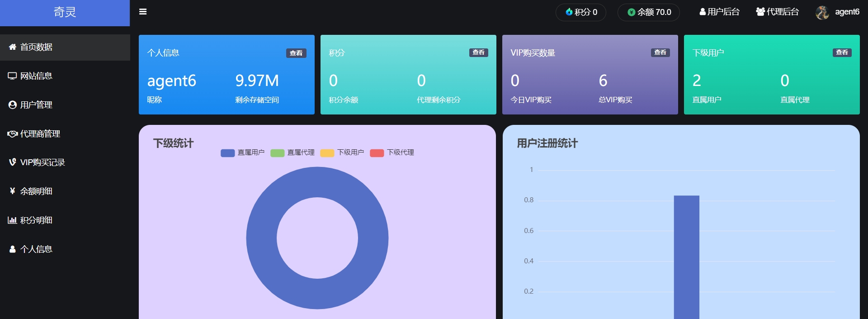Click the handshake icon beside 代理商管理
This screenshot has width=868, height=319.
[x=12, y=134]
